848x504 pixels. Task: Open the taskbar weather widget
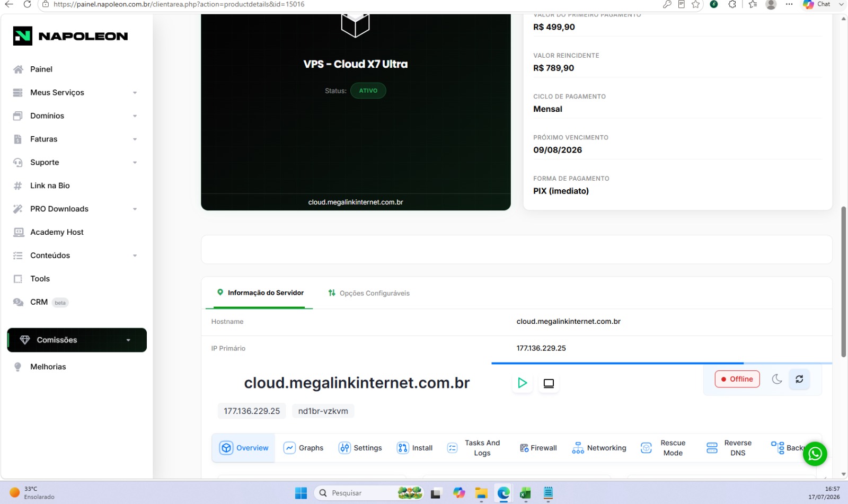tap(33, 493)
